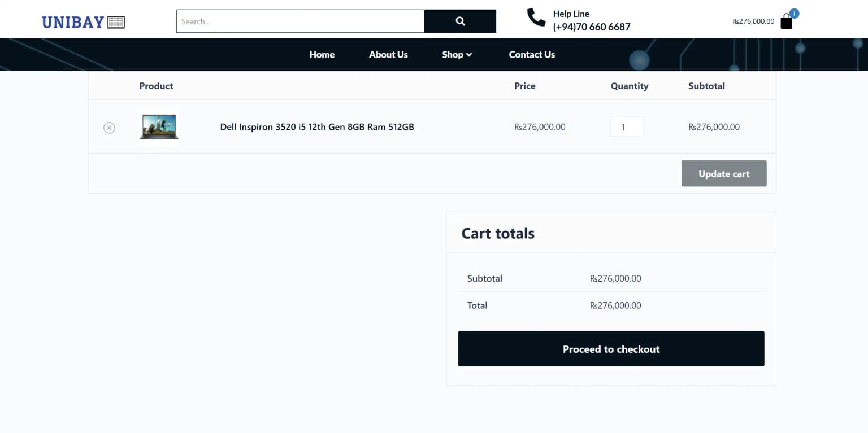
Task: Click the phone icon beside Help Line
Action: [x=536, y=18]
